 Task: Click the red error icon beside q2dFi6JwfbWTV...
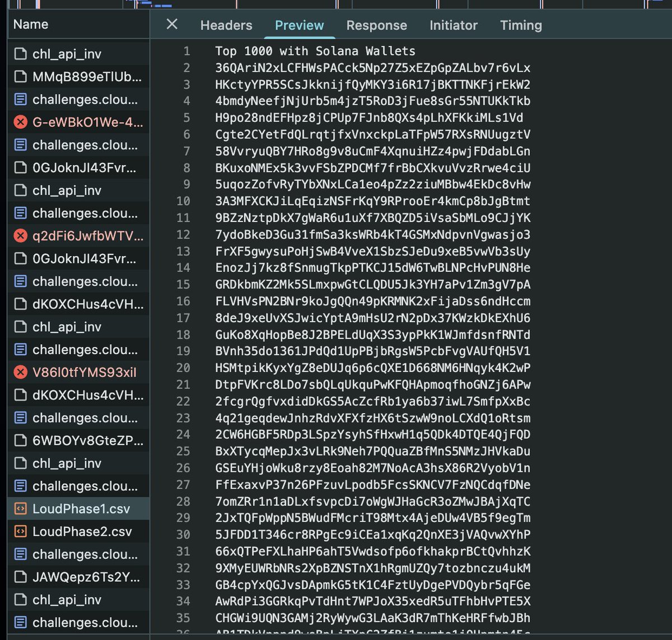pyautogui.click(x=21, y=236)
